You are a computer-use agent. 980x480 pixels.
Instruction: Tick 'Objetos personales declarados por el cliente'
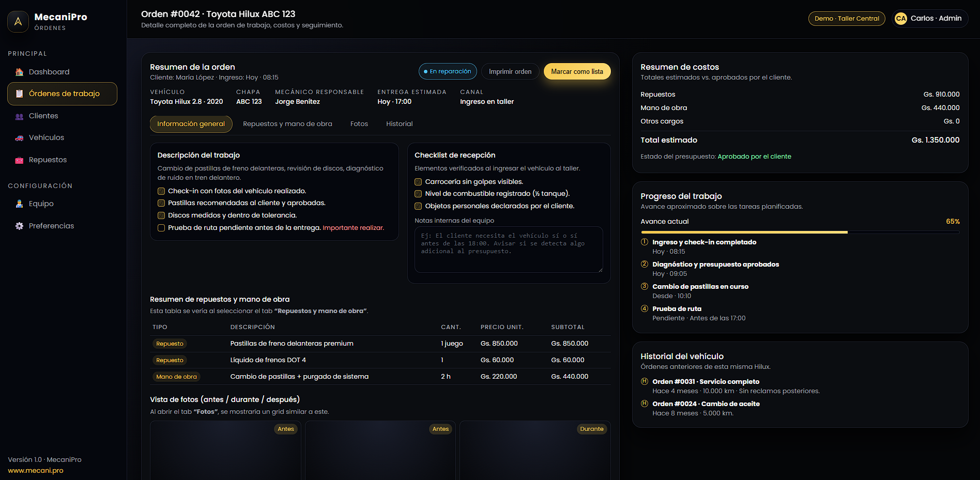(x=418, y=206)
